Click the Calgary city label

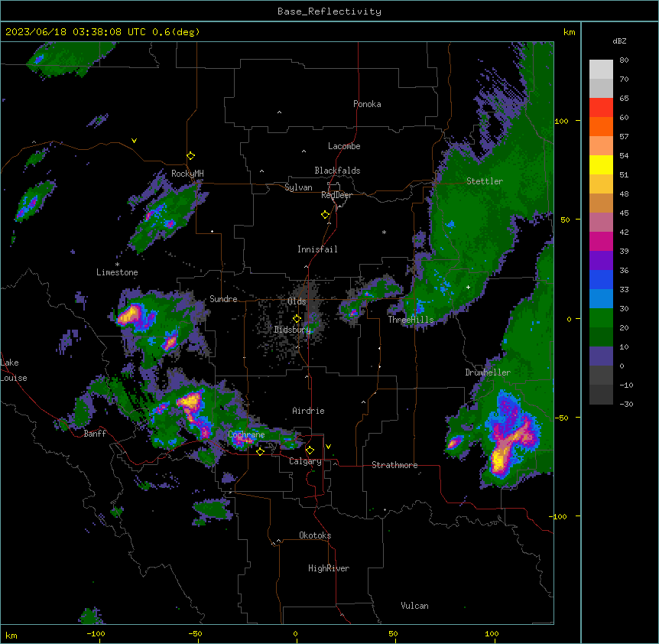pos(306,461)
